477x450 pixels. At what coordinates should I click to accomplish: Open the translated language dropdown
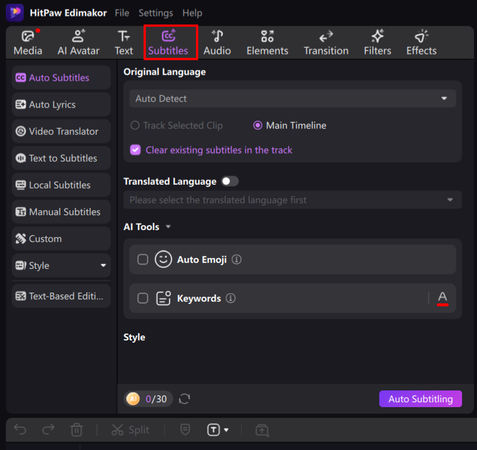[x=293, y=200]
